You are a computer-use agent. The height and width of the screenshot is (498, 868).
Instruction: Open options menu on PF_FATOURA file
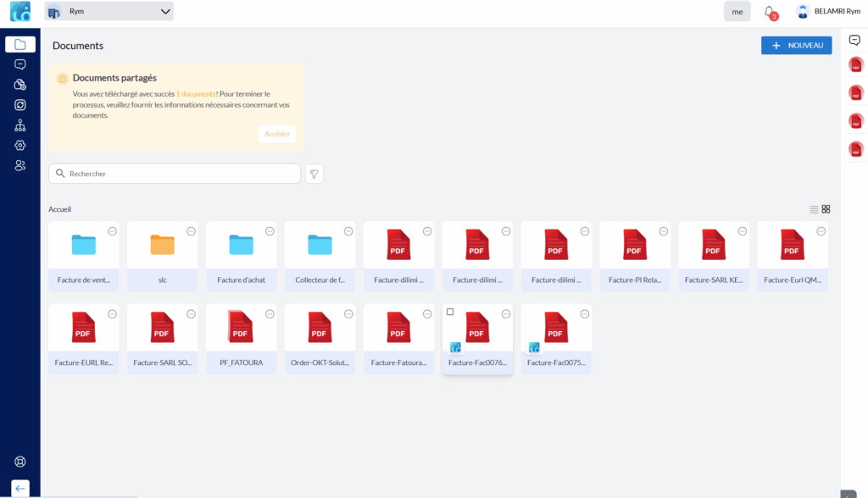(270, 314)
